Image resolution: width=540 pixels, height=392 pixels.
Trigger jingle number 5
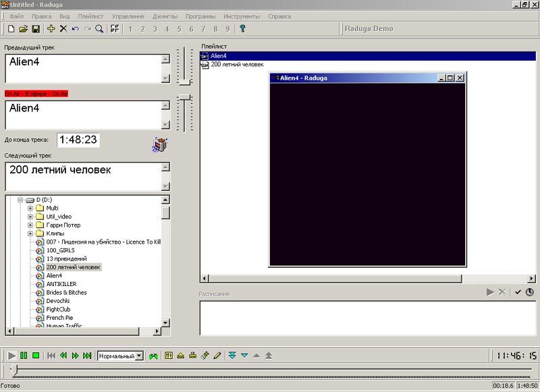tap(179, 29)
